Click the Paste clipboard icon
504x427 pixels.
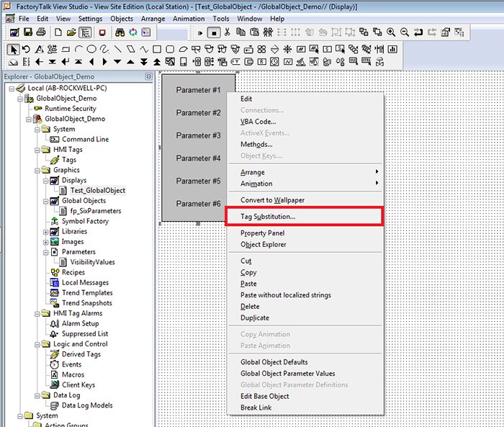(254, 32)
